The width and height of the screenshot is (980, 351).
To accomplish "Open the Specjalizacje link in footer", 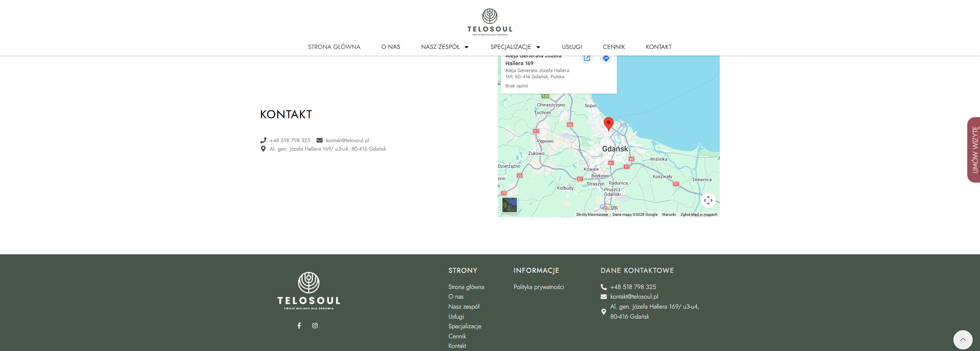I will point(465,326).
